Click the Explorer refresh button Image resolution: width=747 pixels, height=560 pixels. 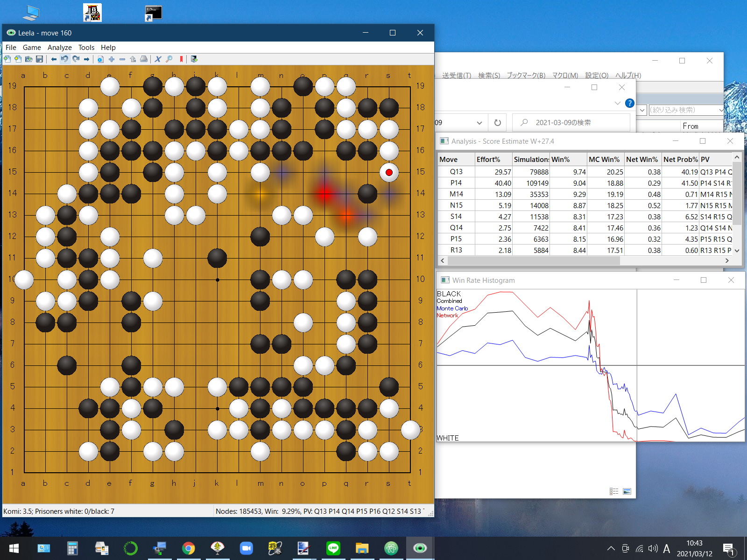497,123
